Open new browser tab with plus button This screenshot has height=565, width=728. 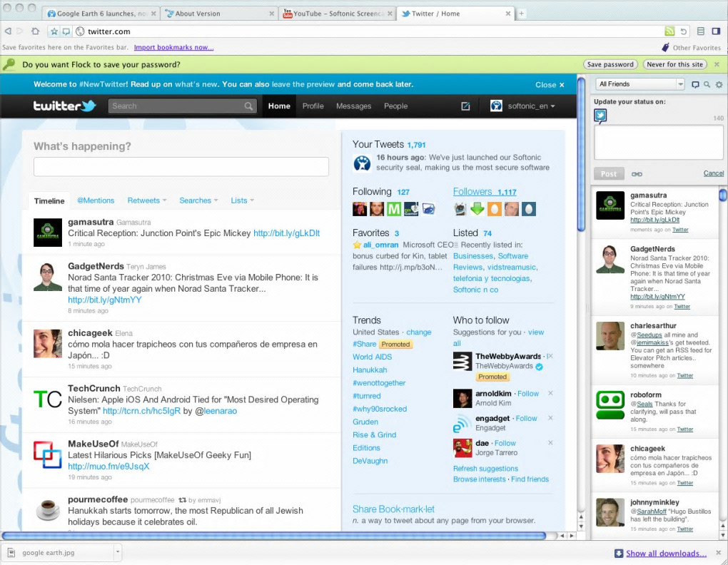[x=521, y=14]
